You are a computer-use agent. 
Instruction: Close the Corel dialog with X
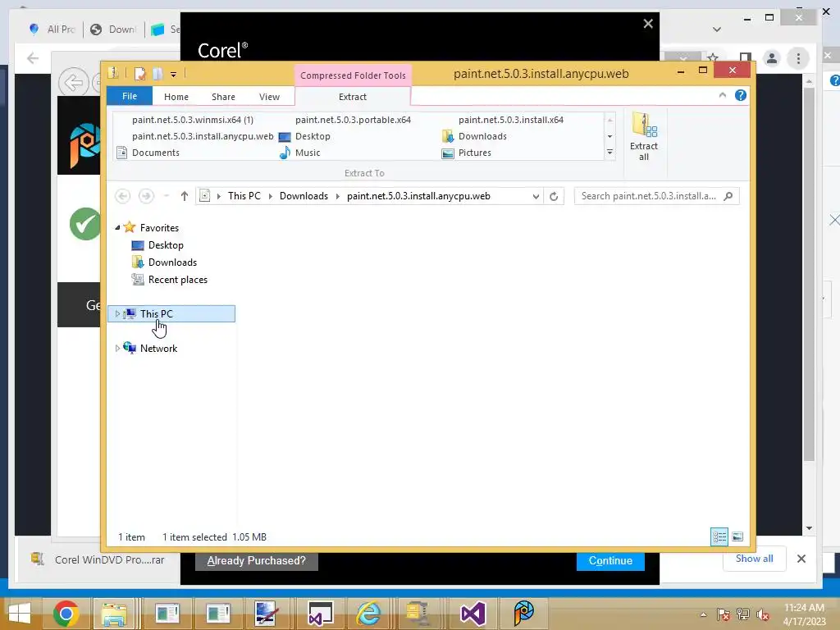[648, 24]
